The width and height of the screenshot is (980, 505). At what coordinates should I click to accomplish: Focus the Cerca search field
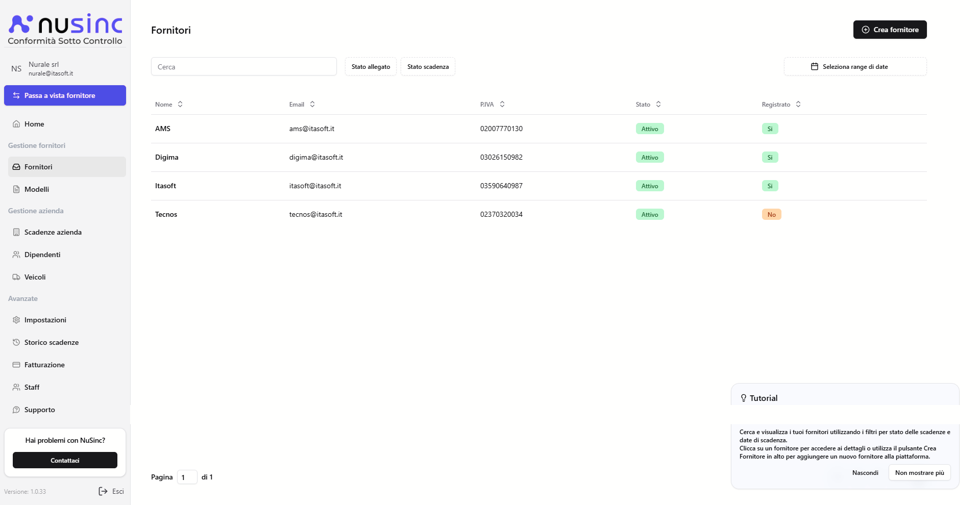click(243, 67)
